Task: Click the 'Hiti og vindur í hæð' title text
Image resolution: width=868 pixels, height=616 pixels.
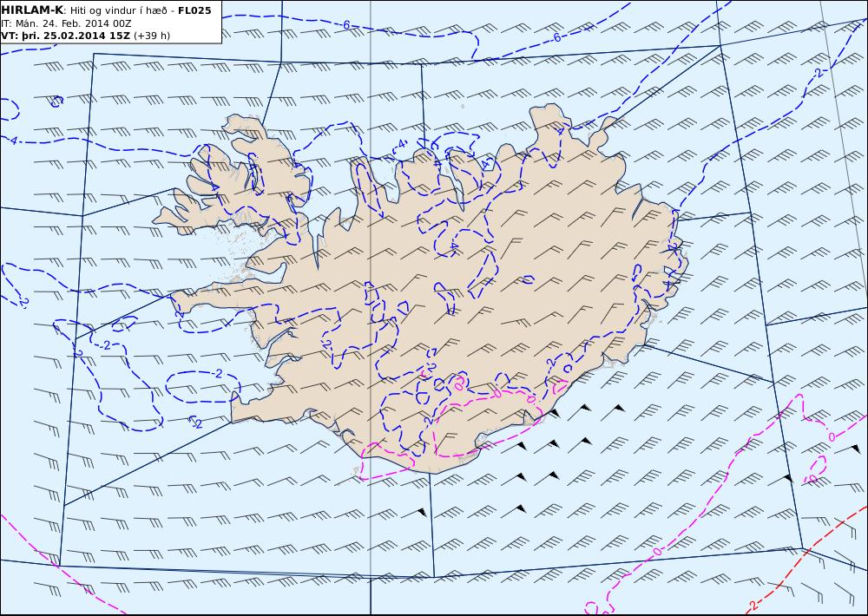Action: [x=117, y=11]
